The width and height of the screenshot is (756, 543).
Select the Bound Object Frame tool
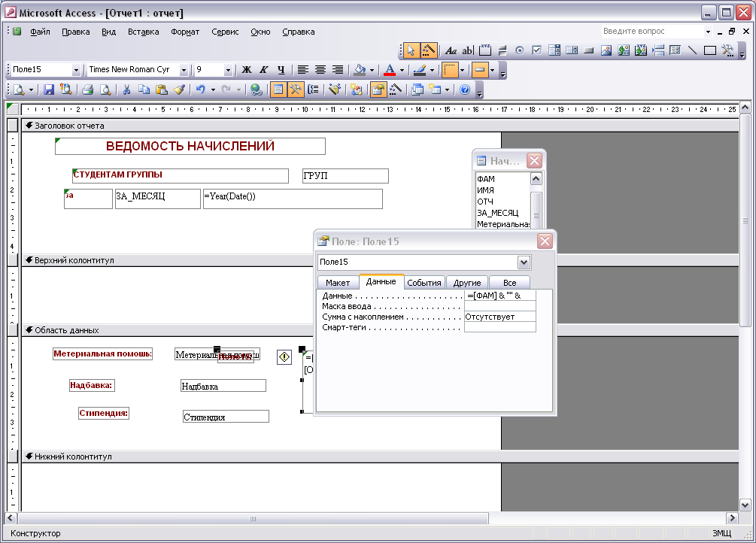pyautogui.click(x=641, y=50)
